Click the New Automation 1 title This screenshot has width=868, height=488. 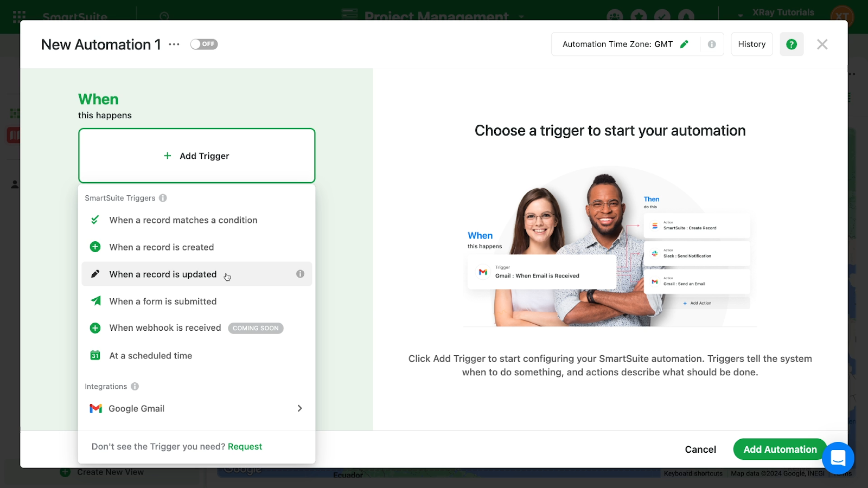(x=101, y=44)
